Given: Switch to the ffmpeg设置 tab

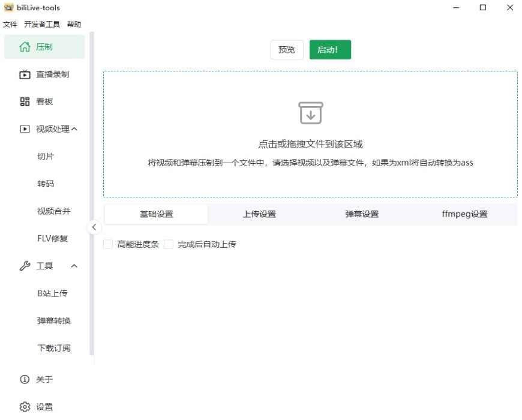Looking at the screenshot, I should 465,214.
